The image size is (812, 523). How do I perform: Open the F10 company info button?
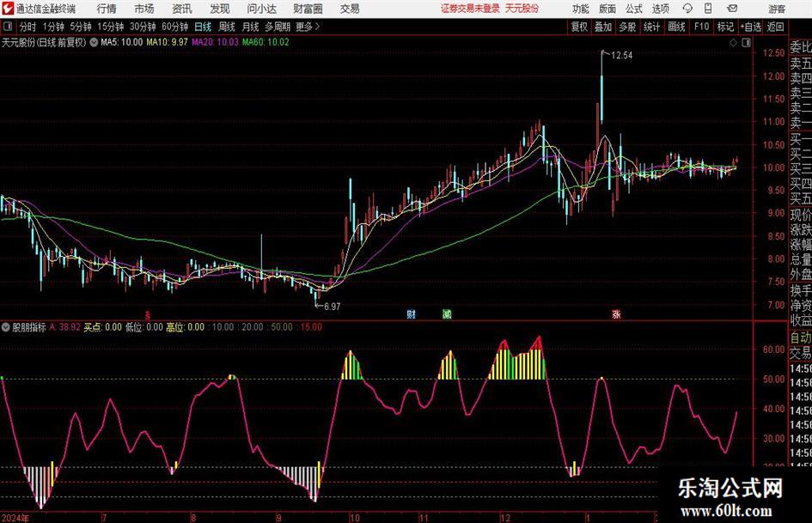(x=701, y=27)
